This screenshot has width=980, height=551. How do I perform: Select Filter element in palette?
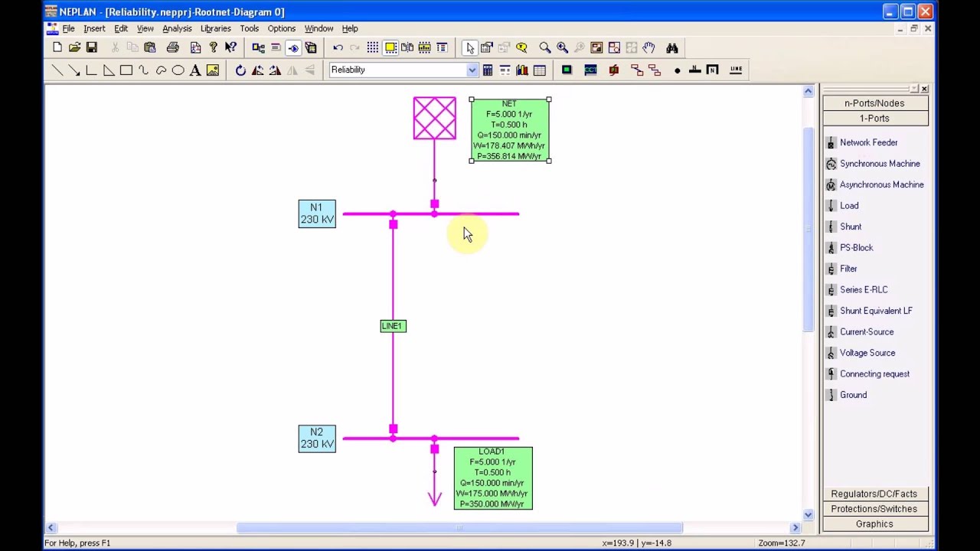click(842, 269)
